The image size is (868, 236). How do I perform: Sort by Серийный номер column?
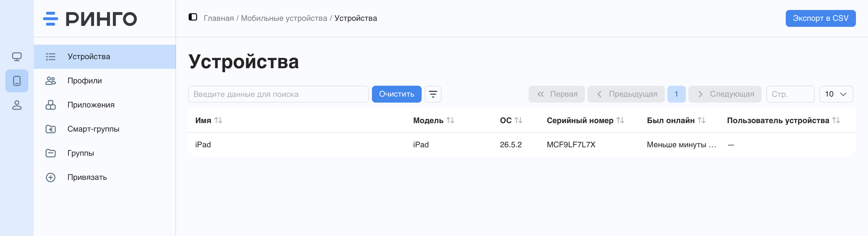(620, 120)
